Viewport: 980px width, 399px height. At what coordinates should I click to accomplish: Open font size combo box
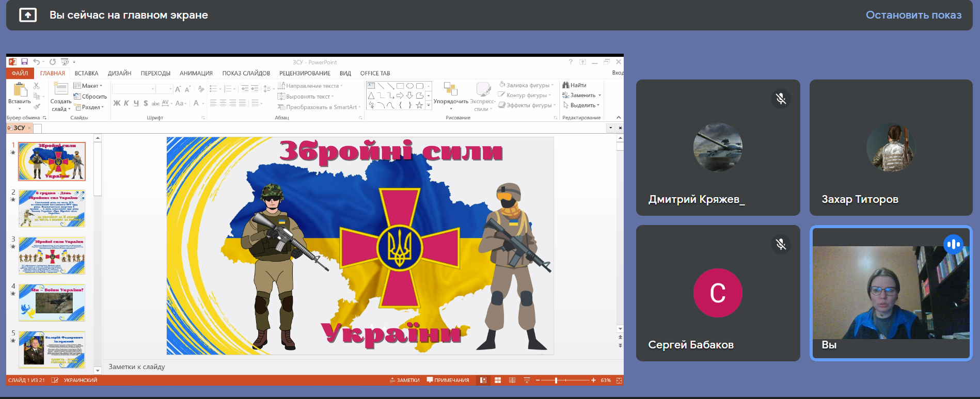tap(164, 89)
